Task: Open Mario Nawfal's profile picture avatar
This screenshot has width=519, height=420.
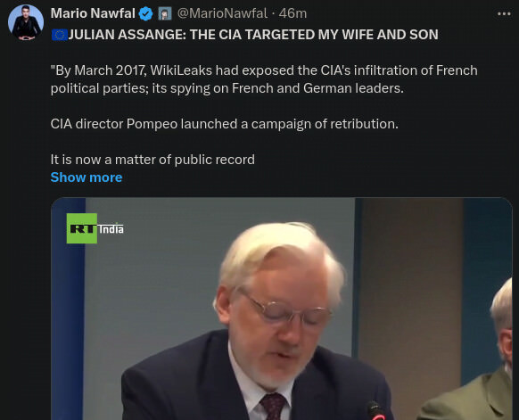Action: [x=26, y=22]
